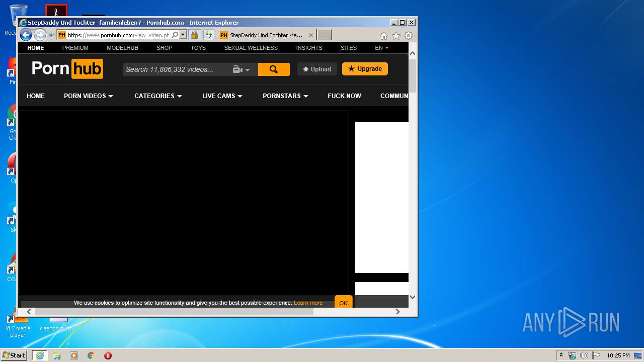Click the site logo

click(67, 69)
